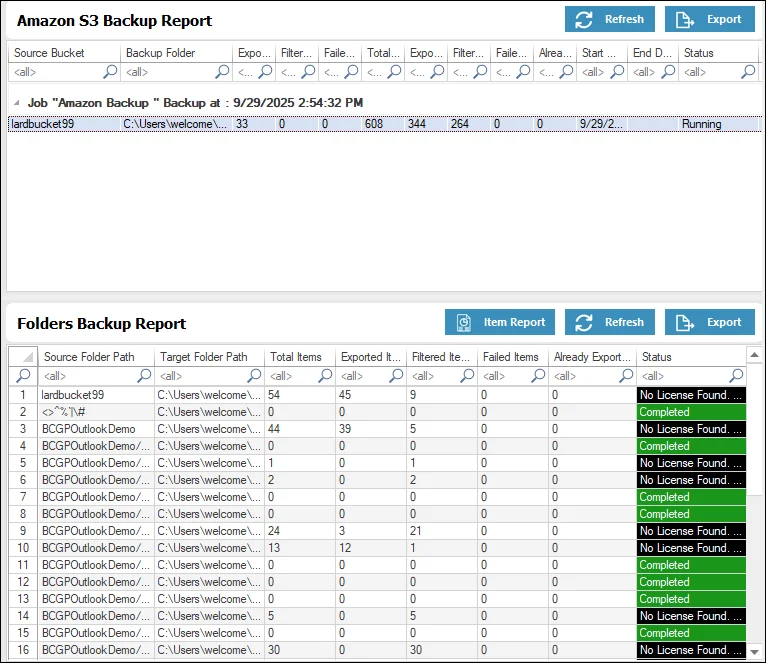Image resolution: width=766 pixels, height=663 pixels.
Task: Click the row-number column search icon
Action: click(x=23, y=376)
